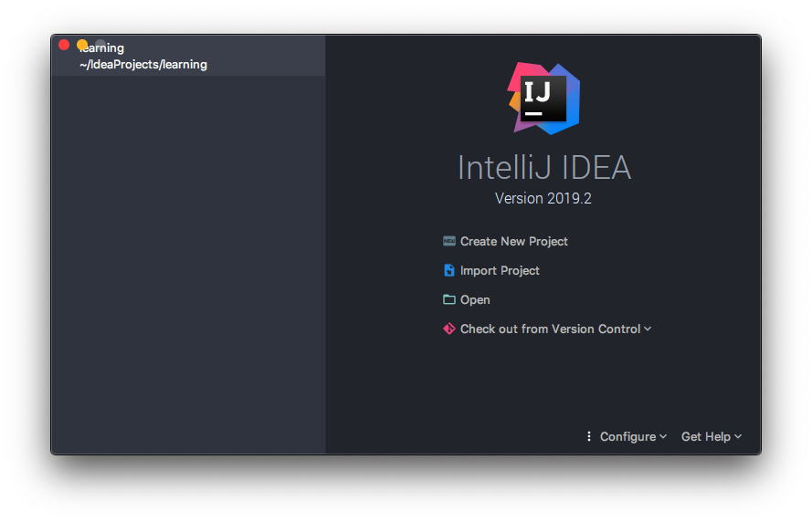812x522 pixels.
Task: Open Check out from Version Control menu
Action: point(555,329)
